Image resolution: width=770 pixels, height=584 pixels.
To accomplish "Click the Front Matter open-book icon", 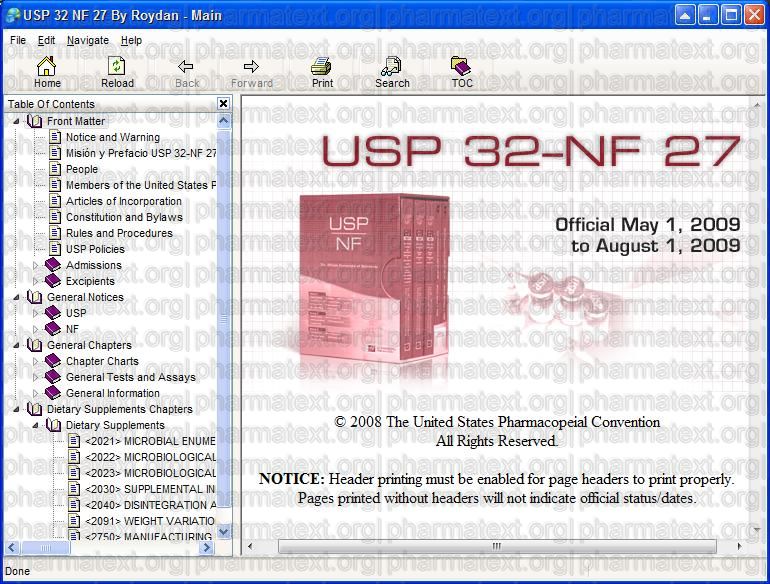I will [x=34, y=121].
